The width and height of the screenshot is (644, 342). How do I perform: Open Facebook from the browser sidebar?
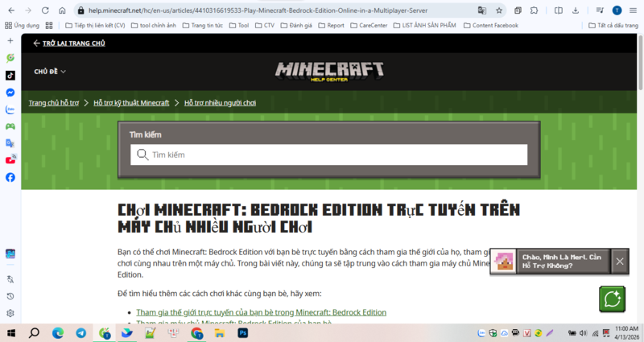pos(10,177)
